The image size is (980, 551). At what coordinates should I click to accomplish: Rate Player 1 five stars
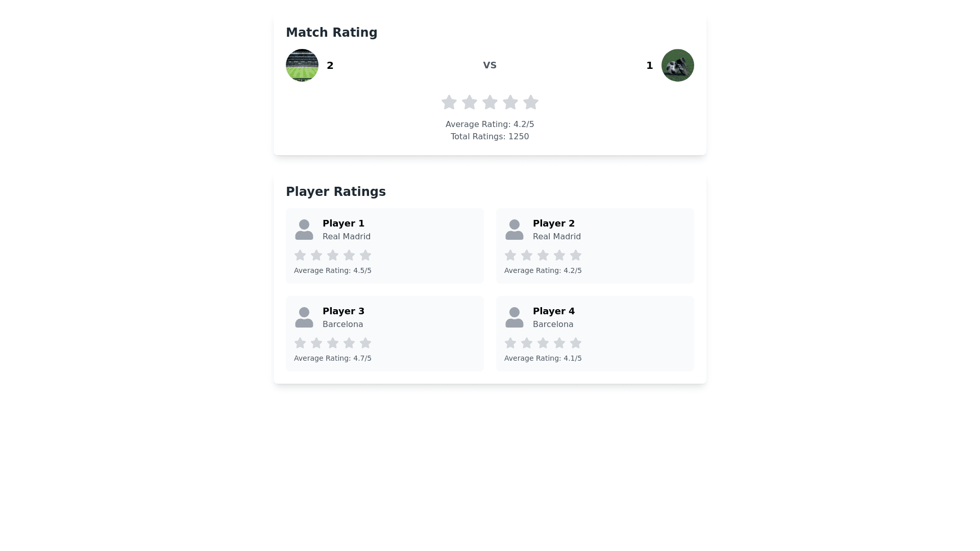tap(365, 255)
